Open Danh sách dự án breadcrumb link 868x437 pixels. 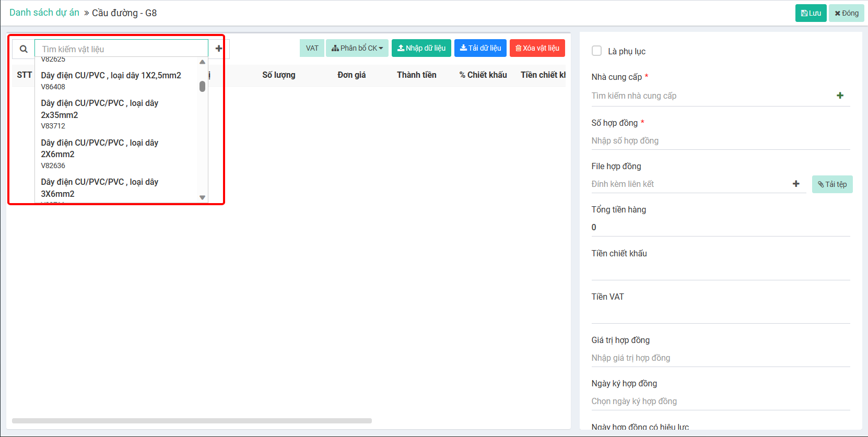point(44,13)
